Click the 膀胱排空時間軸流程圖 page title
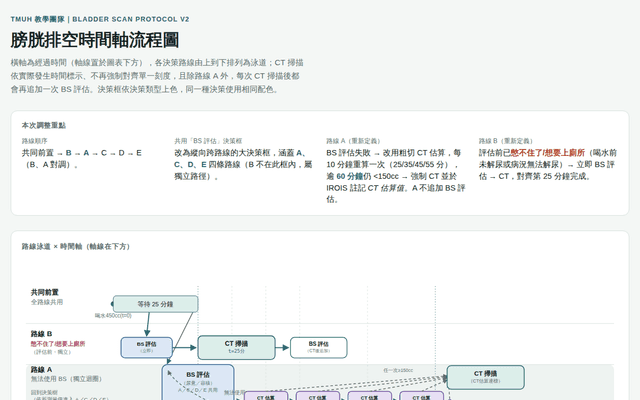Image resolution: width=640 pixels, height=400 pixels. 95,40
